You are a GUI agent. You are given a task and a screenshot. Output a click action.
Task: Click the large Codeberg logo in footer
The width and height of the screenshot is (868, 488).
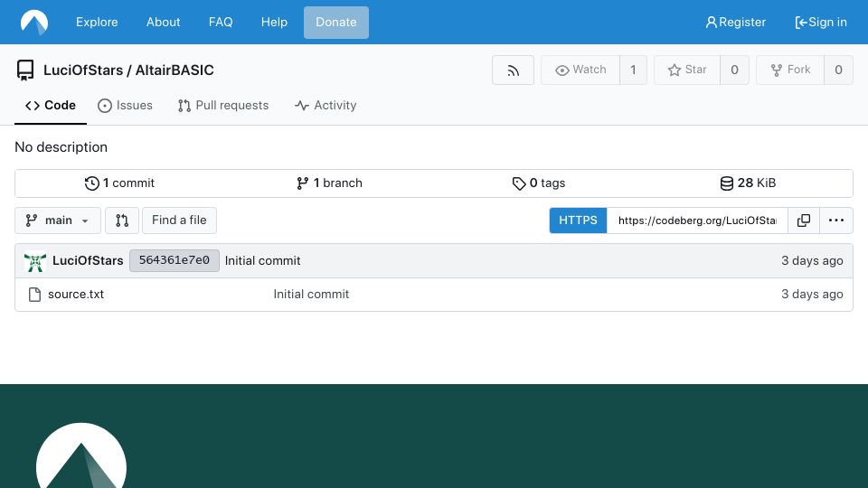pyautogui.click(x=81, y=455)
